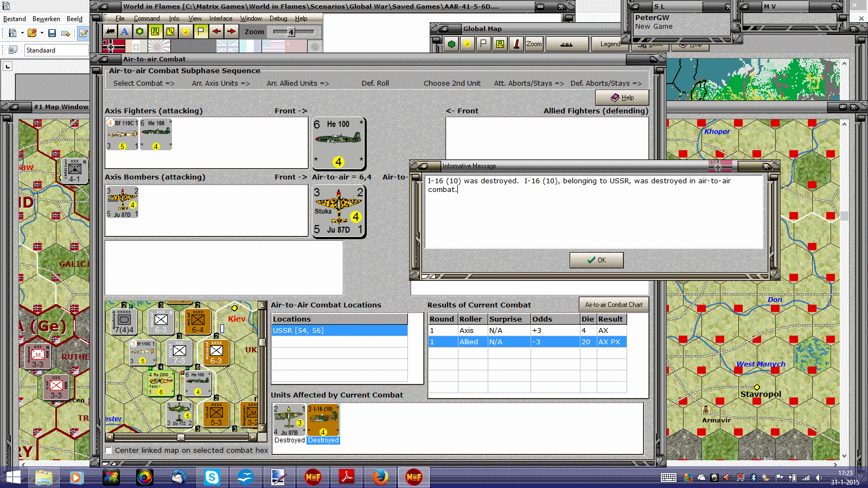Open the Window menu
Viewport: 868px width, 488px height.
251,18
